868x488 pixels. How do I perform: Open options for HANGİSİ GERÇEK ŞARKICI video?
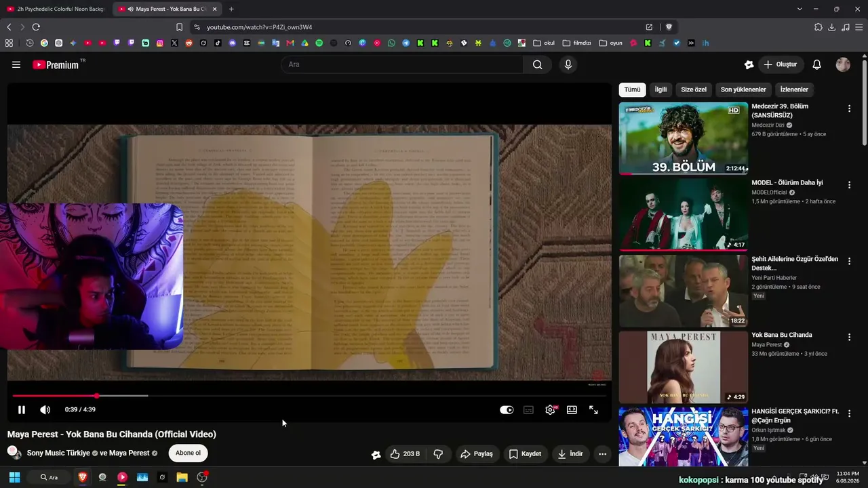click(849, 413)
